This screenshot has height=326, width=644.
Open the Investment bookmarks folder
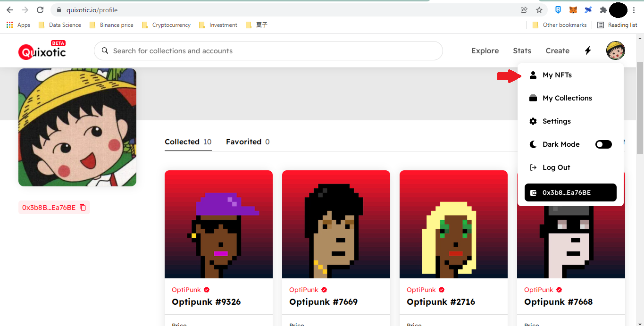coord(218,25)
